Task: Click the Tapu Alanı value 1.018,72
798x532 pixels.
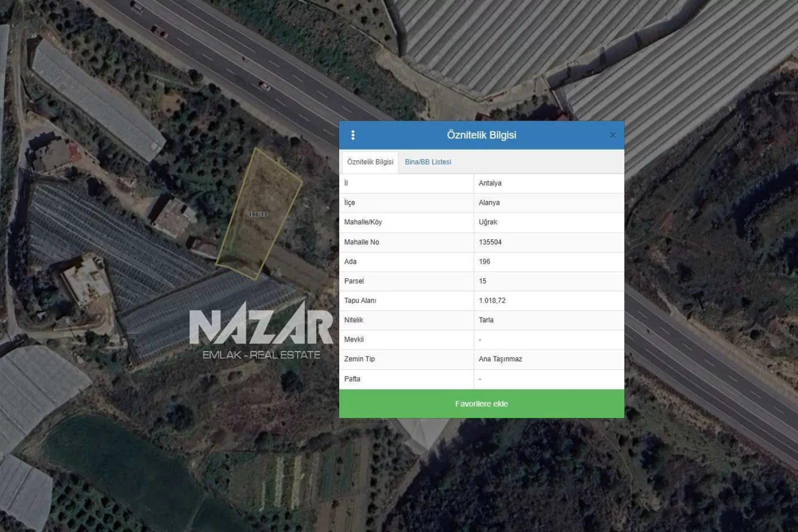Action: point(492,300)
